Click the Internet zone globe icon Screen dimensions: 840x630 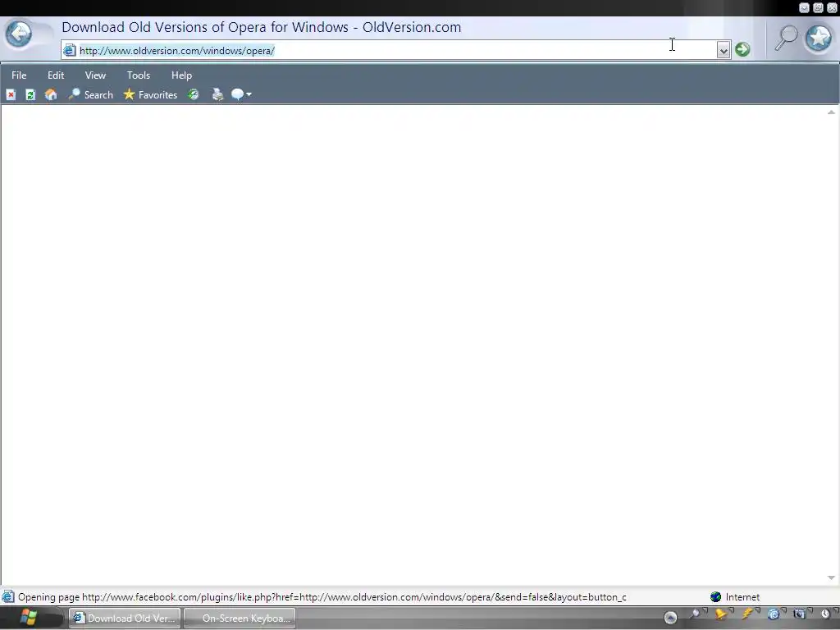tap(715, 597)
